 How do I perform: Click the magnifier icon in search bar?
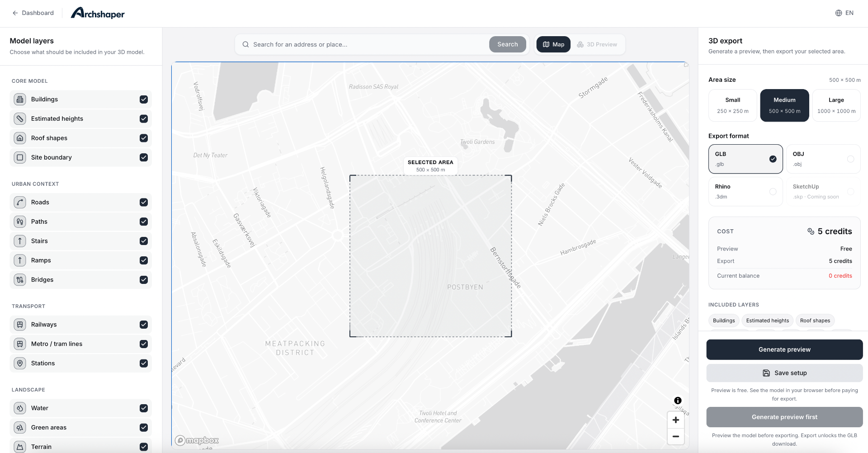pyautogui.click(x=245, y=44)
